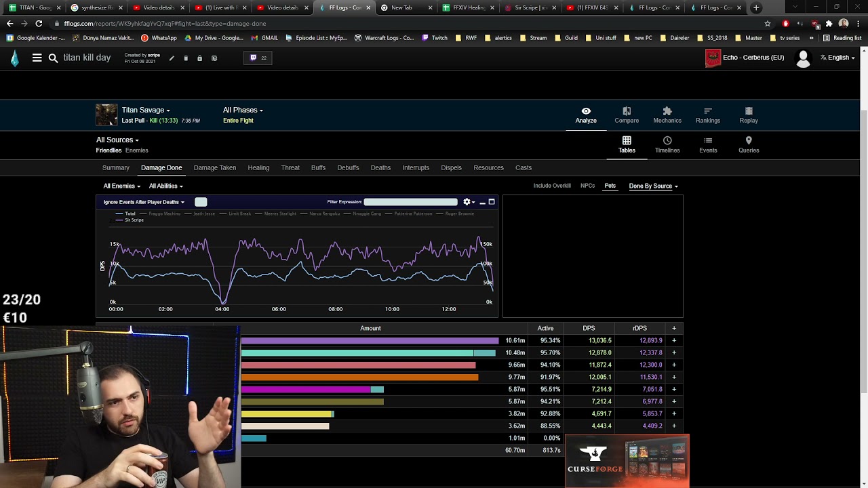The image size is (868, 488).
Task: Expand the All Sources dropdown
Action: point(117,140)
